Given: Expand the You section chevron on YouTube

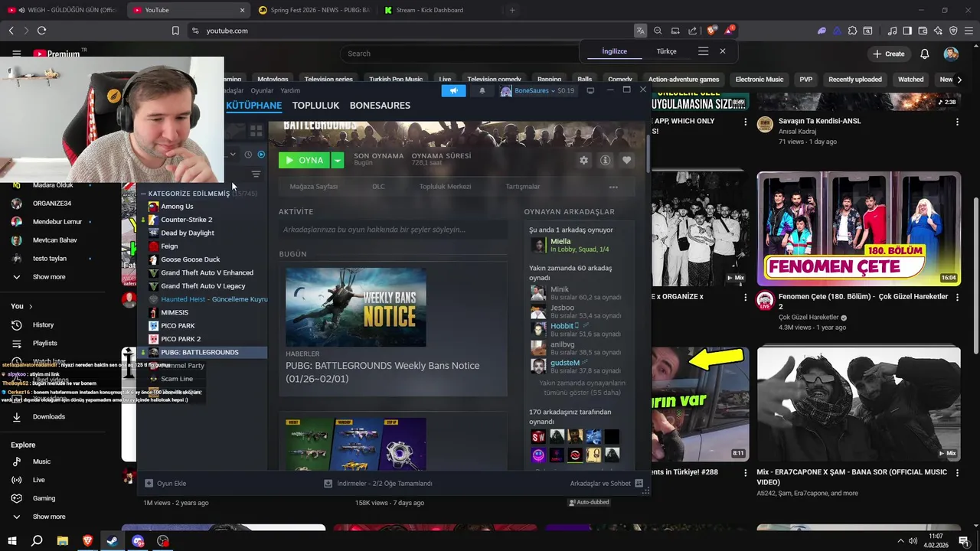Looking at the screenshot, I should (31, 306).
